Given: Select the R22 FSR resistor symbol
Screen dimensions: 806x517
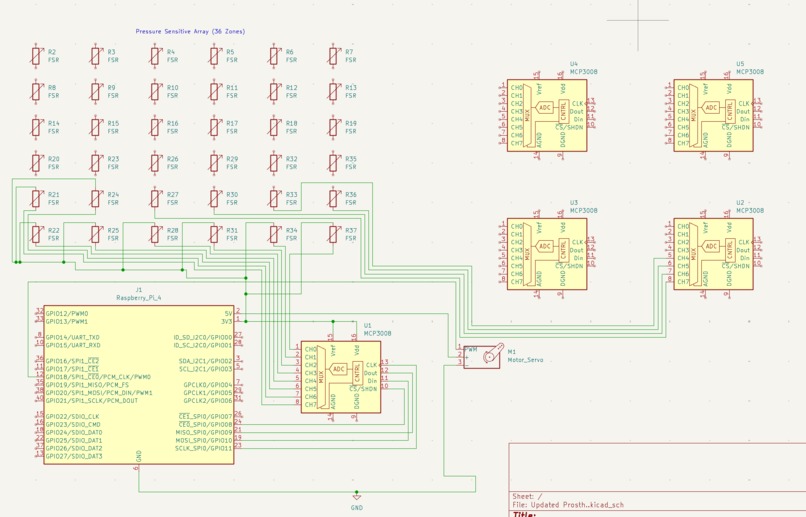Looking at the screenshot, I should point(35,234).
